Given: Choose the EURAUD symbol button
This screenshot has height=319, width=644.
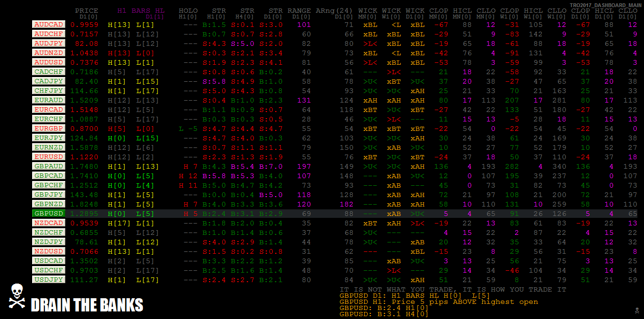Looking at the screenshot, I should pyautogui.click(x=49, y=100).
